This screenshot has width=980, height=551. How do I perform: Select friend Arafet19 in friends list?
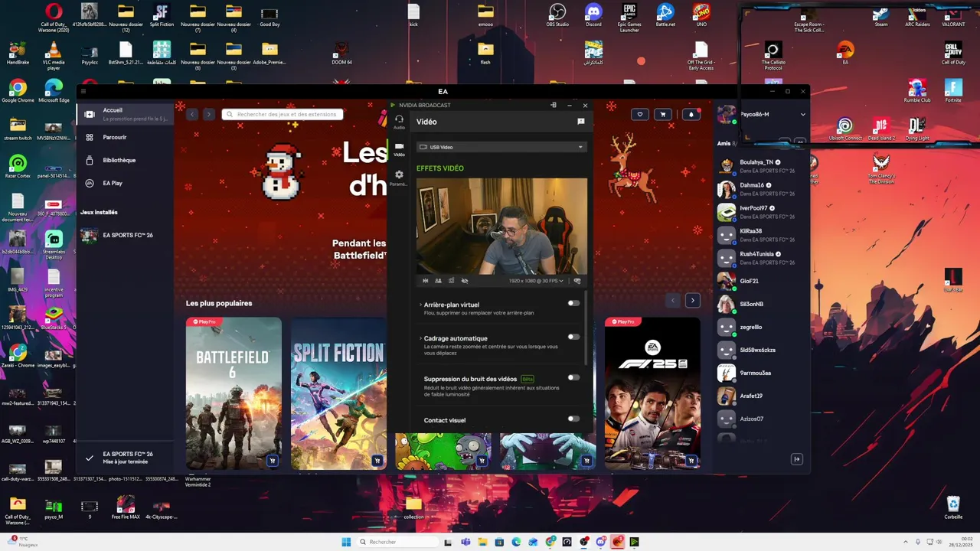tap(761, 396)
